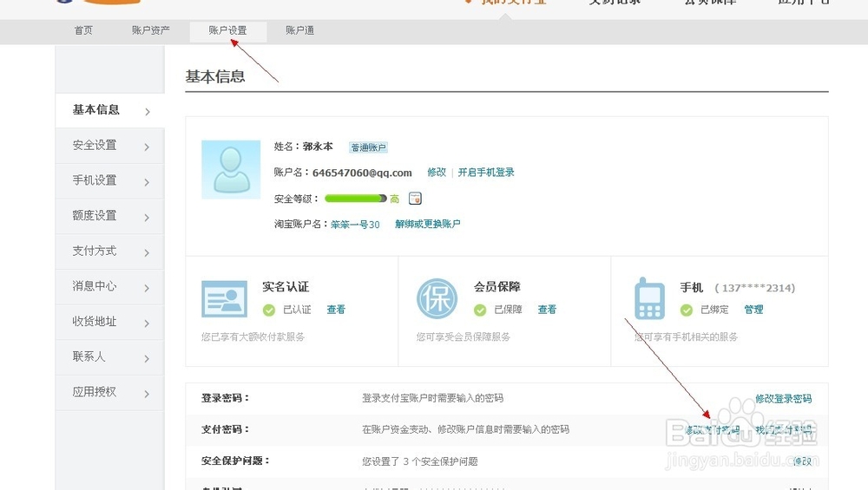
Task: Click 查看 under 会员保障
Action: click(547, 310)
